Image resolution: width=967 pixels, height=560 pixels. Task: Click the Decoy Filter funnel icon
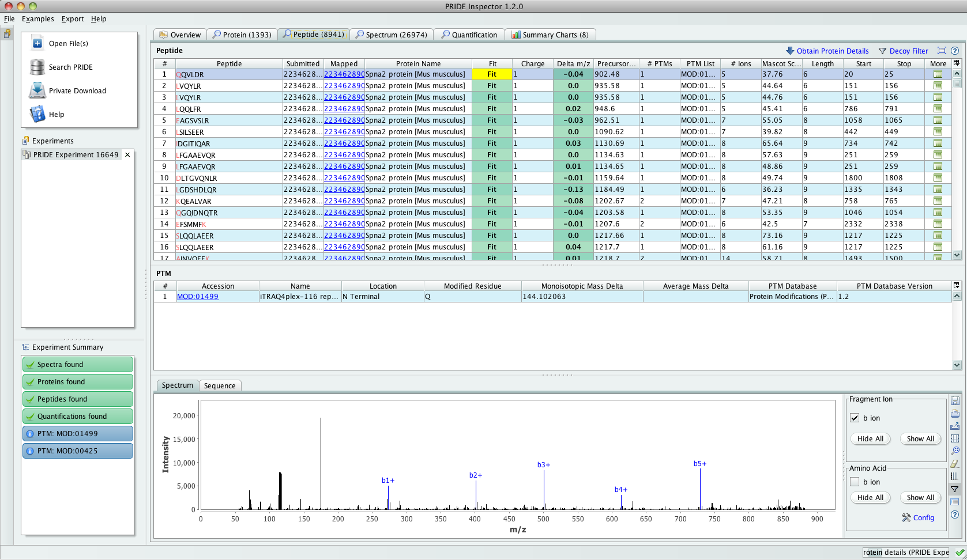click(x=882, y=51)
